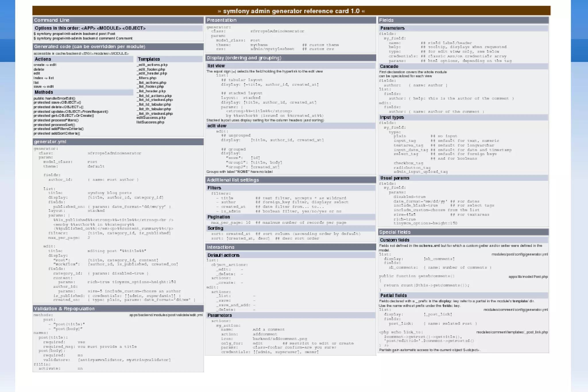588x392 pixels.
Task: Click the Templates subheading
Action: click(169, 59)
